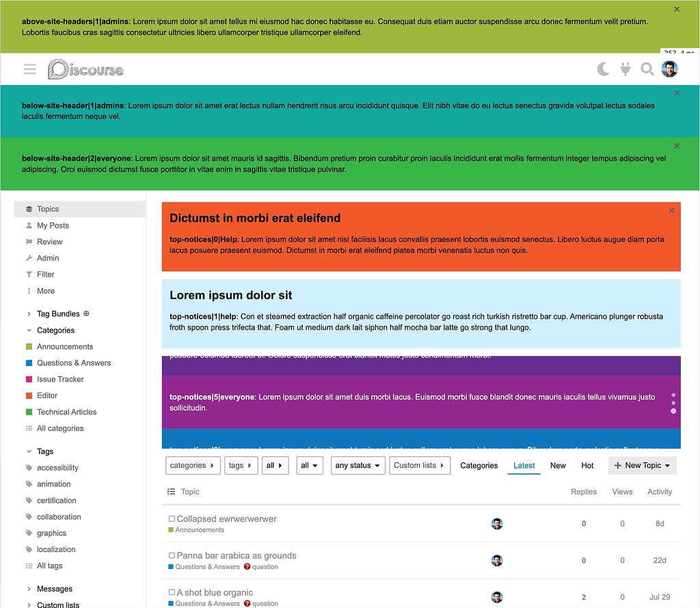Switch to the Categories tab
The height and width of the screenshot is (608, 700).
click(479, 466)
